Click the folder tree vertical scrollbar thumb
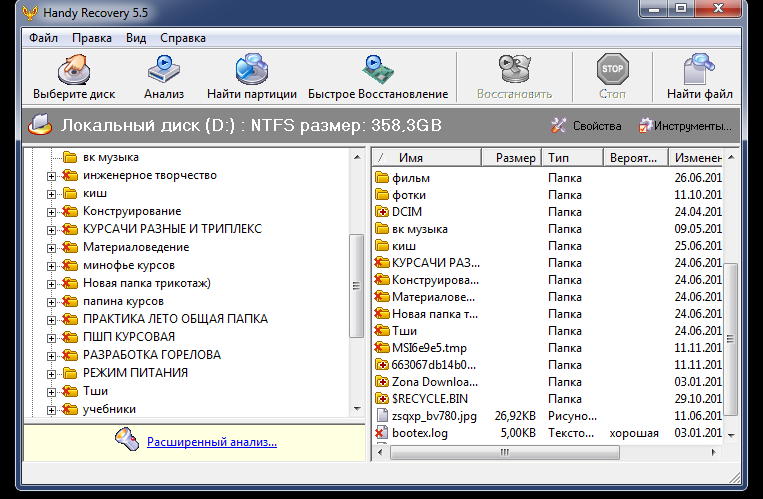 [x=357, y=286]
